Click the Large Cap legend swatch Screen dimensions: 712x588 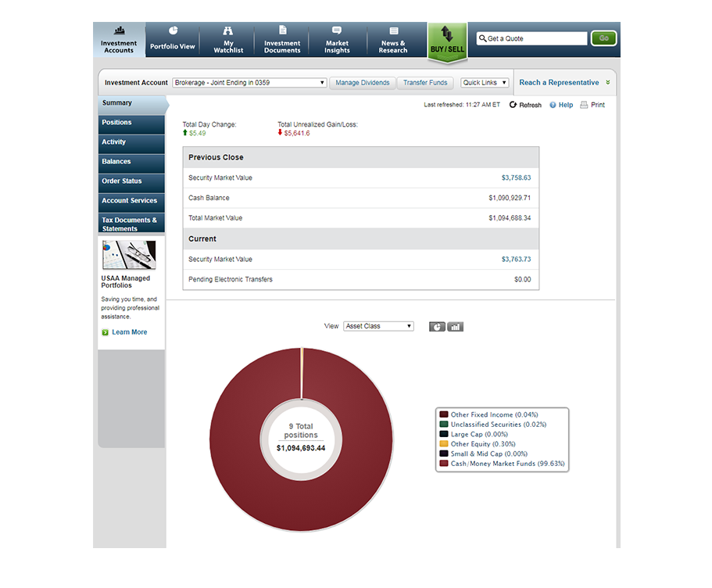[444, 434]
